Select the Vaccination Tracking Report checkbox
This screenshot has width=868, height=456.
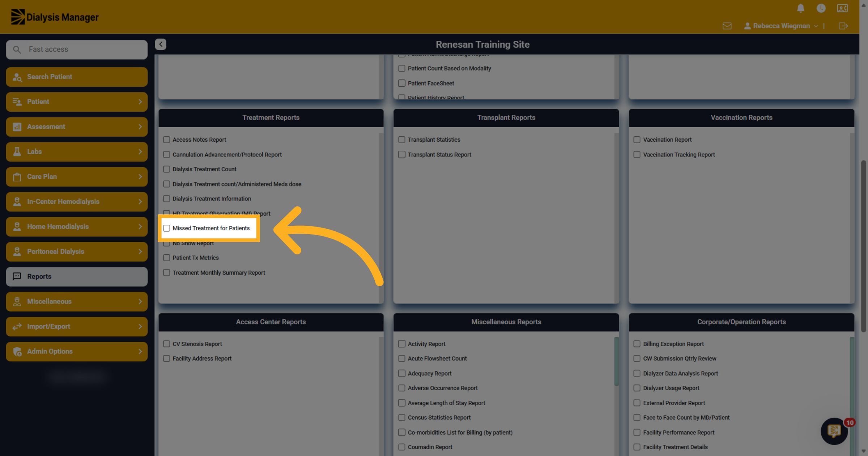click(637, 155)
